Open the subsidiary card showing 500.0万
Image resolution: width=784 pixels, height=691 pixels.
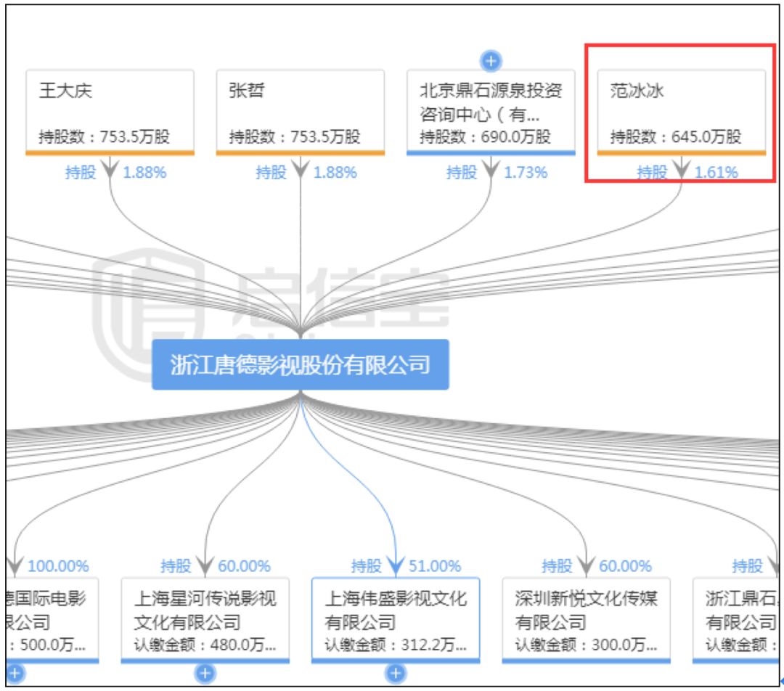[52, 621]
